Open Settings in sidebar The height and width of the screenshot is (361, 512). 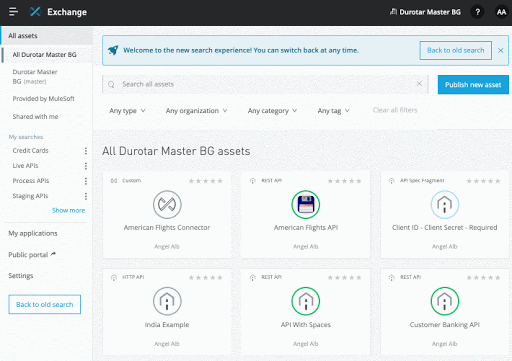click(21, 276)
